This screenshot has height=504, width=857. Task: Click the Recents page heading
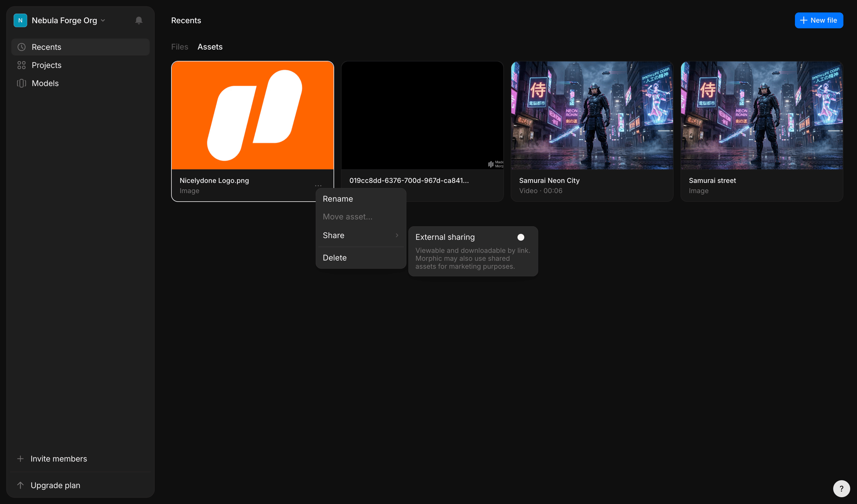[186, 20]
